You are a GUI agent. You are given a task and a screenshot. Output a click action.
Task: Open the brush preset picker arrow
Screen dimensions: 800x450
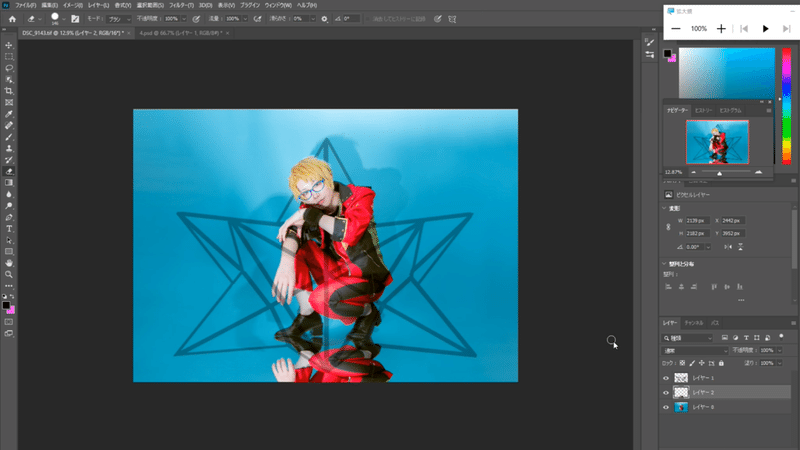[x=64, y=19]
